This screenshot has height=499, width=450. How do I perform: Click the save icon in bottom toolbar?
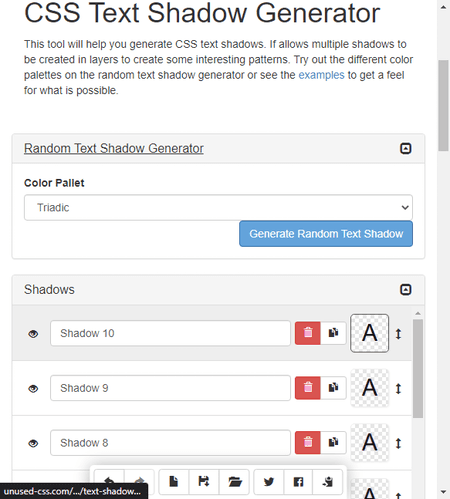point(204,482)
